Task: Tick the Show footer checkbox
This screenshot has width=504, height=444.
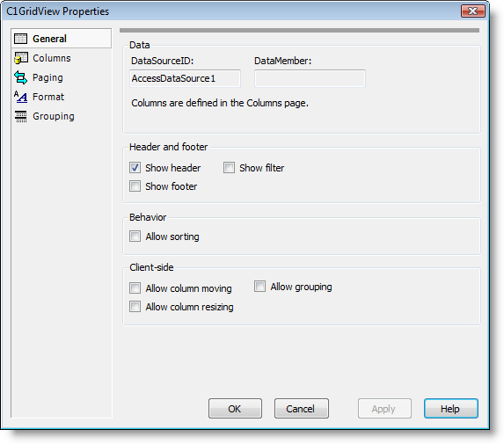Action: pos(135,186)
